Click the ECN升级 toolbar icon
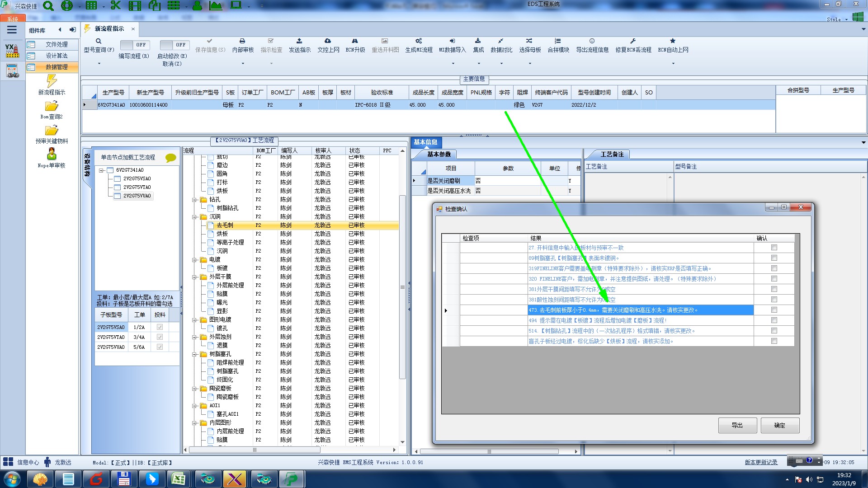 coord(355,41)
